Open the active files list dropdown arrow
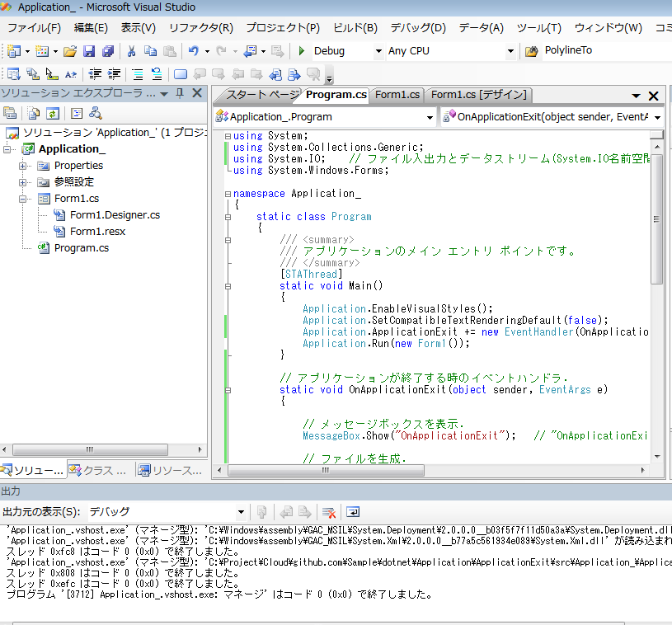This screenshot has width=672, height=625. tap(636, 96)
